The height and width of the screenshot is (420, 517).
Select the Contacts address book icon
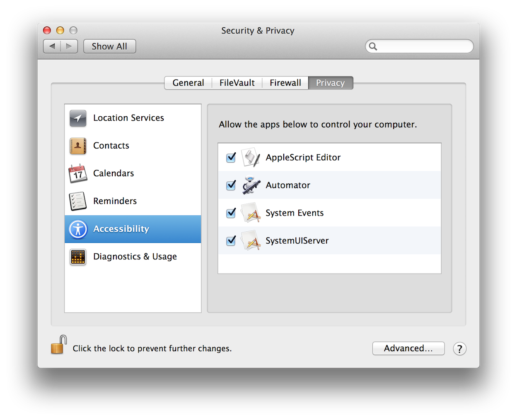point(78,146)
